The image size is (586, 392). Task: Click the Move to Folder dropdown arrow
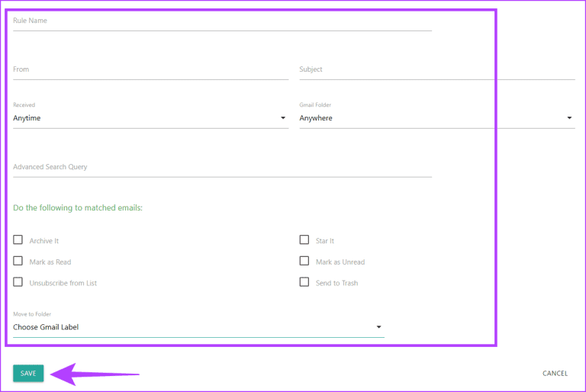coord(378,327)
